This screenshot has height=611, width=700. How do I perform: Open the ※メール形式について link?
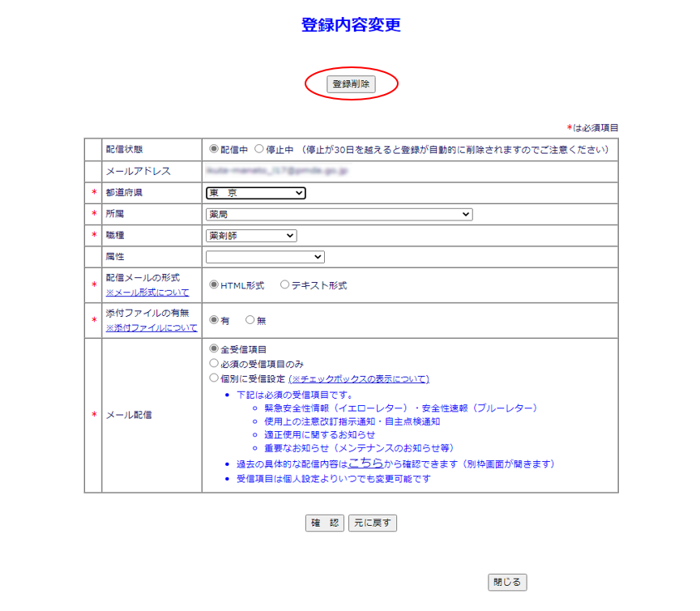[x=147, y=293]
